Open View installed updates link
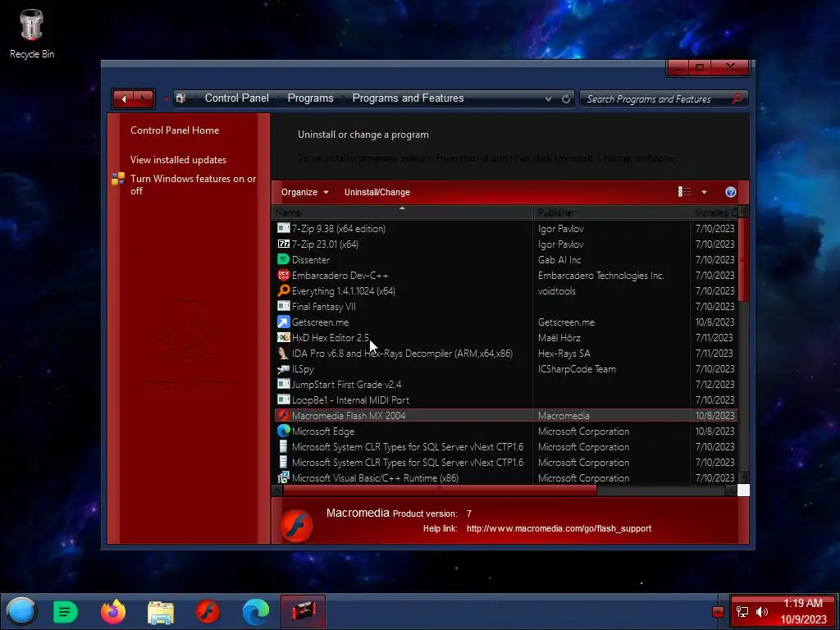 [178, 160]
